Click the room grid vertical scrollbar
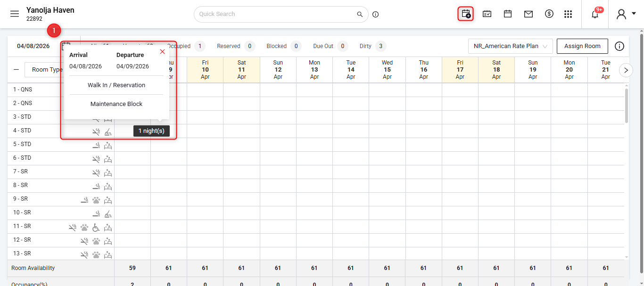 coord(627,106)
